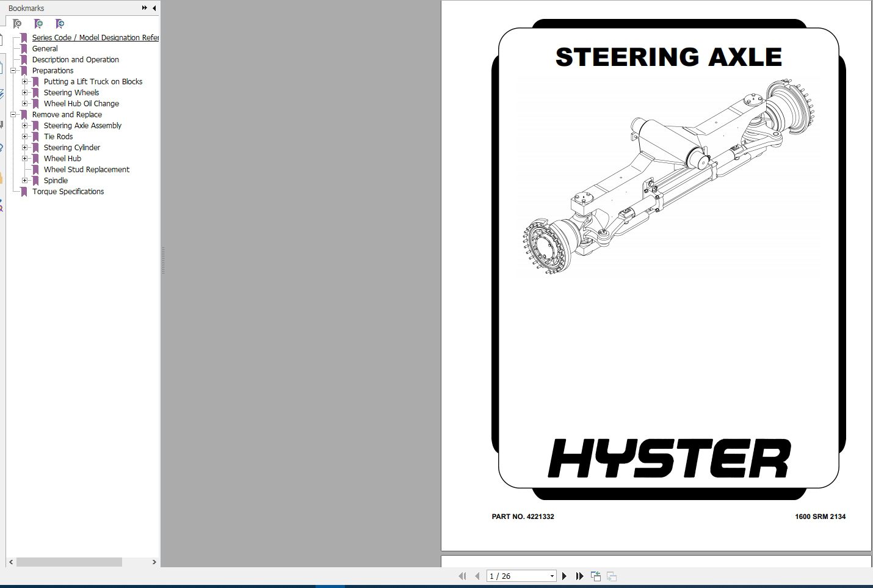This screenshot has width=873, height=588.
Task: Collapse the Preparations bookmark
Action: (x=13, y=71)
